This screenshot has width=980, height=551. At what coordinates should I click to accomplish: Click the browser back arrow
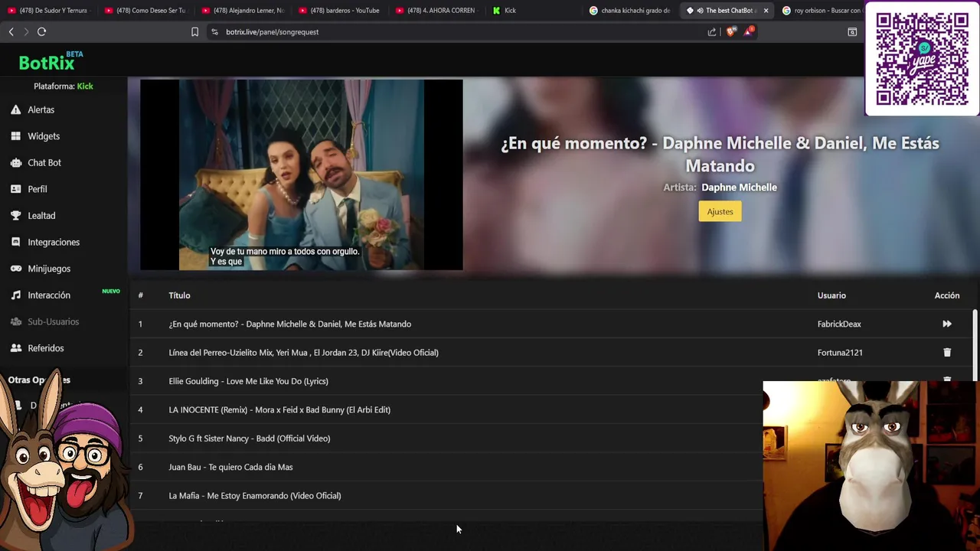pyautogui.click(x=11, y=31)
